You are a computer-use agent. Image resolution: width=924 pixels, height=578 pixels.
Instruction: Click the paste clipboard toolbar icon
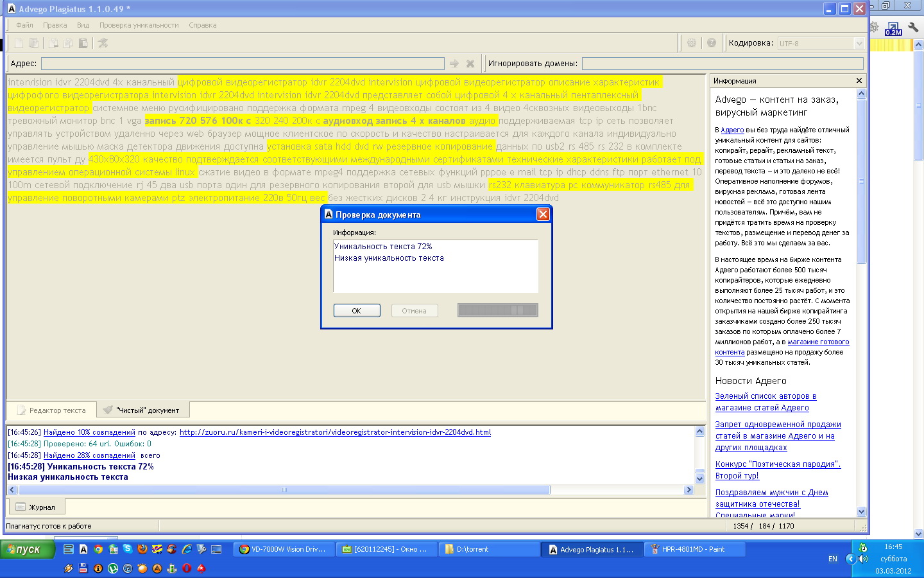pyautogui.click(x=83, y=43)
